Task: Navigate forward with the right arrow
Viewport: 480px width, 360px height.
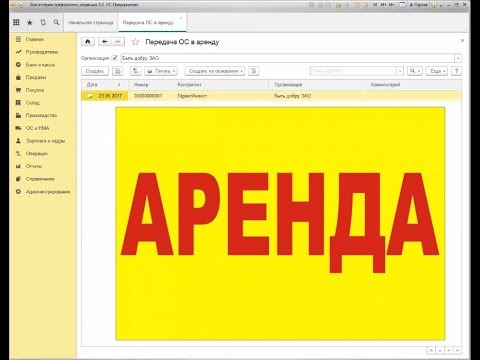Action: [118, 42]
